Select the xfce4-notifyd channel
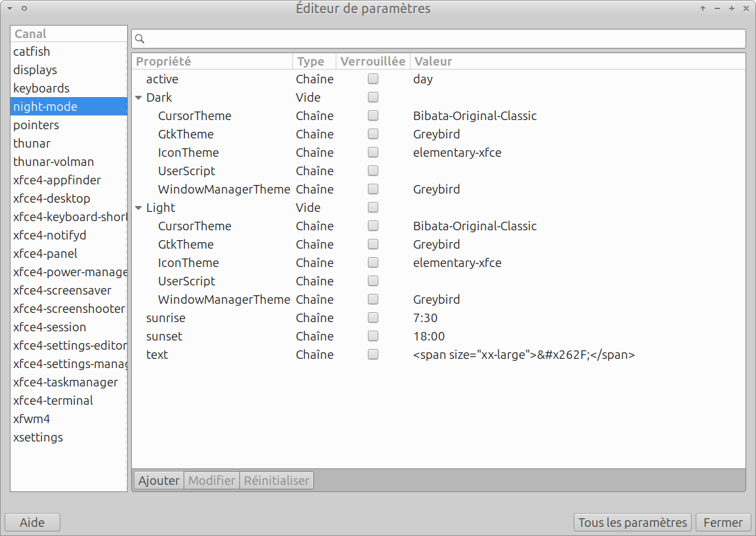 pyautogui.click(x=68, y=235)
